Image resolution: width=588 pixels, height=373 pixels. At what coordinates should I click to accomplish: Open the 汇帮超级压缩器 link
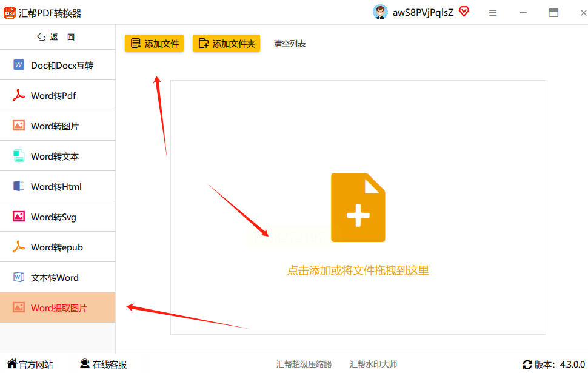[x=304, y=365]
